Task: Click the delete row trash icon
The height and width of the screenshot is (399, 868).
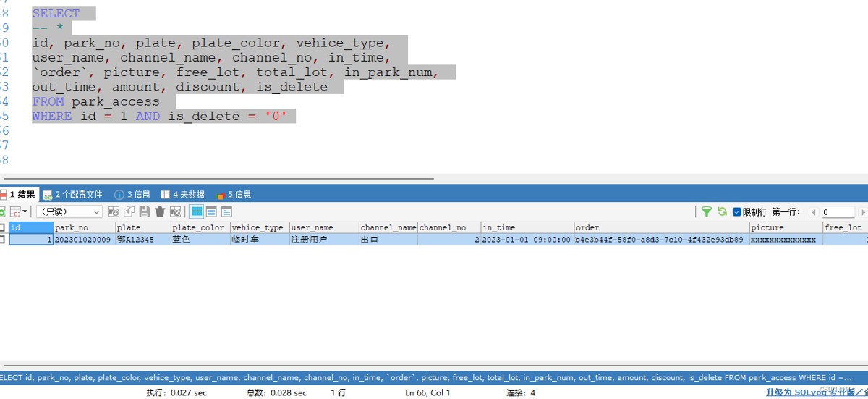Action: 160,211
